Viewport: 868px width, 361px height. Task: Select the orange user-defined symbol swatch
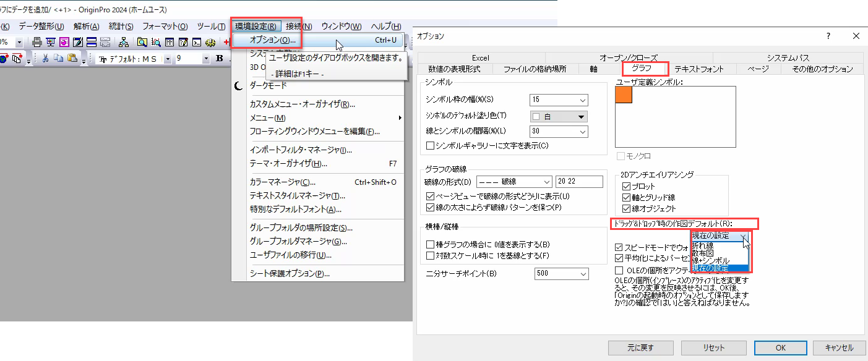(x=624, y=95)
